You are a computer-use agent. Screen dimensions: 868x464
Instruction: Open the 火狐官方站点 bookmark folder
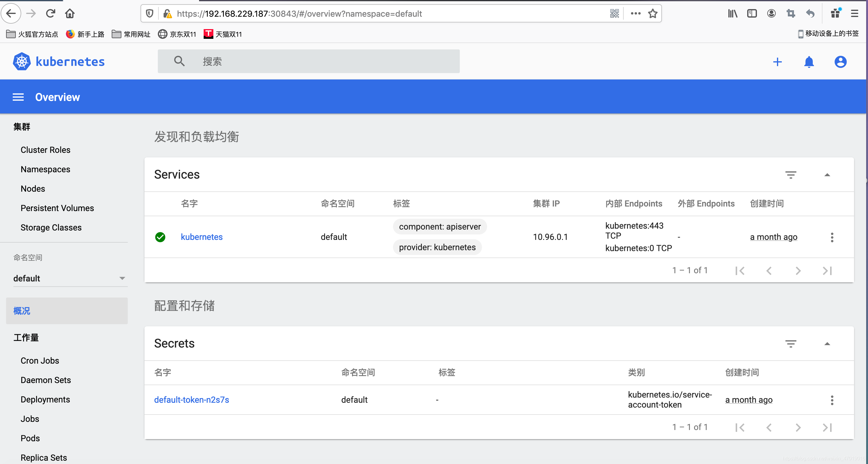[32, 34]
